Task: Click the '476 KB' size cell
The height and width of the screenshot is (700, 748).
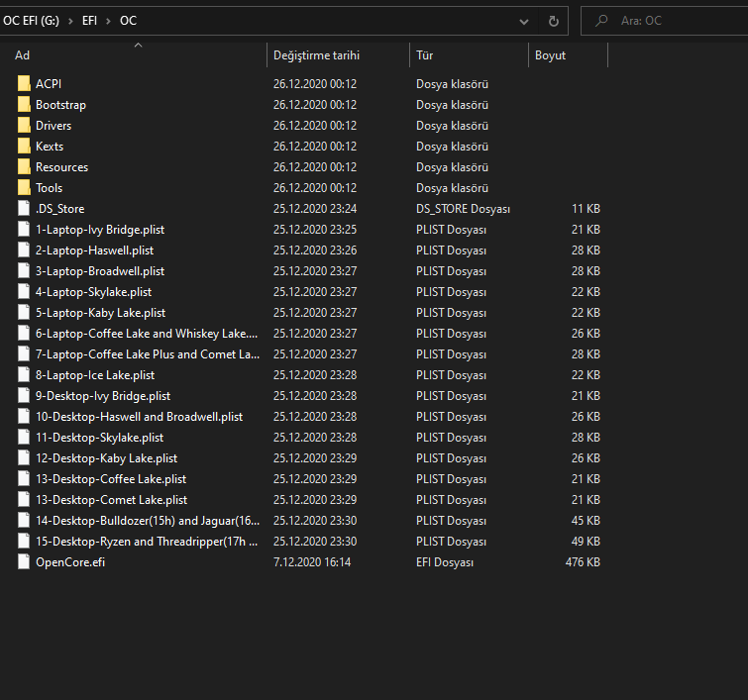Action: (583, 562)
